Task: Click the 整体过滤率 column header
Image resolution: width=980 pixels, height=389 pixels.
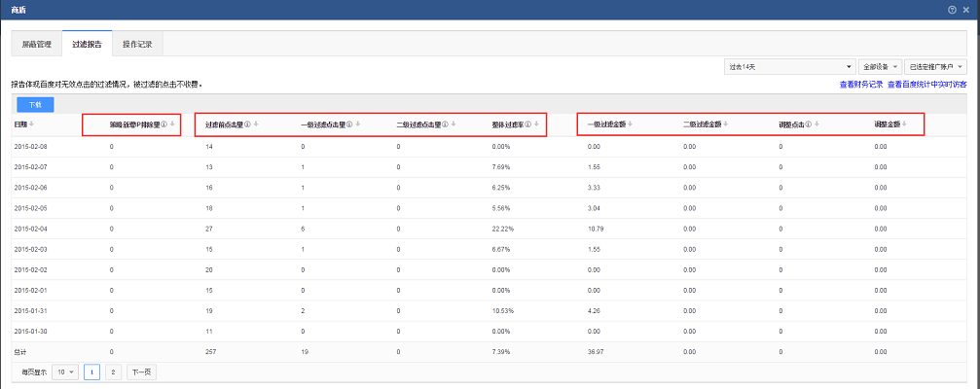Action: [x=507, y=124]
